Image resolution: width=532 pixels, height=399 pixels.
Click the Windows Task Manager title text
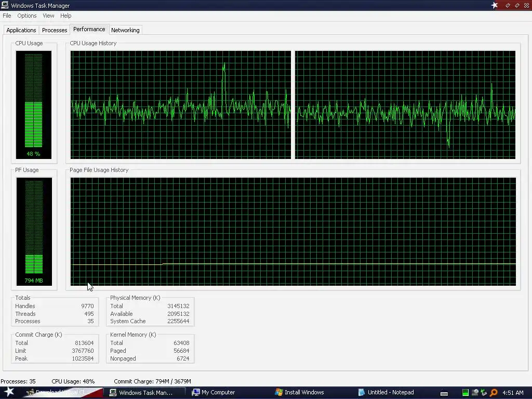pyautogui.click(x=40, y=5)
